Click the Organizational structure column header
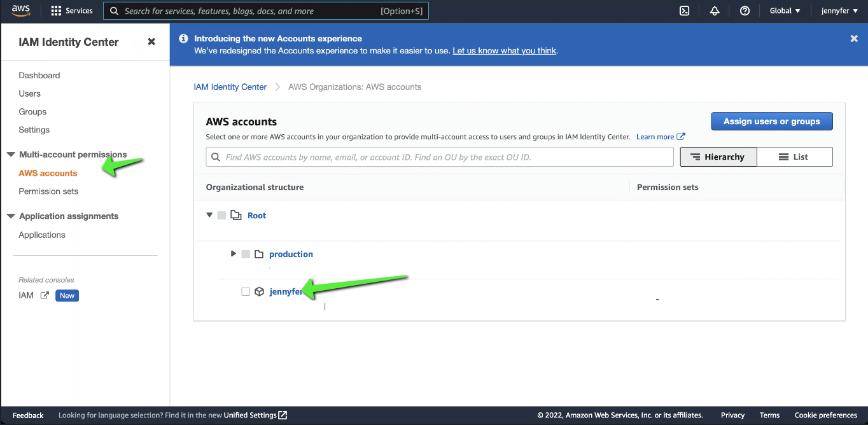This screenshot has width=868, height=425. click(255, 187)
